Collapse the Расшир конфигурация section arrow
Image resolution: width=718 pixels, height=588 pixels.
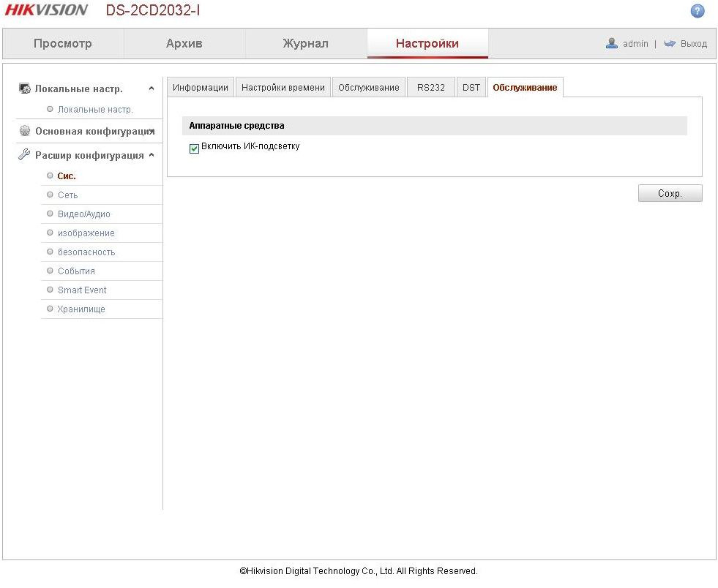(152, 155)
